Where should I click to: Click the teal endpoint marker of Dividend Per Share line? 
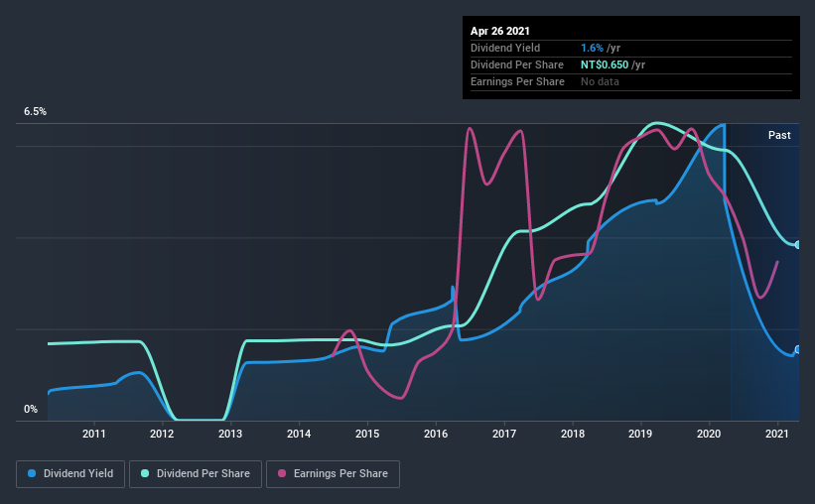coord(797,245)
